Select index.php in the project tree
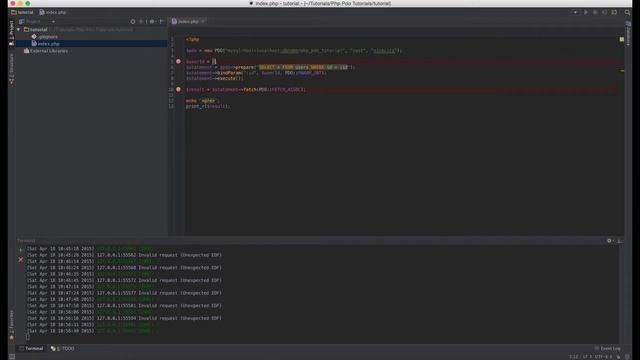The height and width of the screenshot is (360, 640). tap(46, 44)
